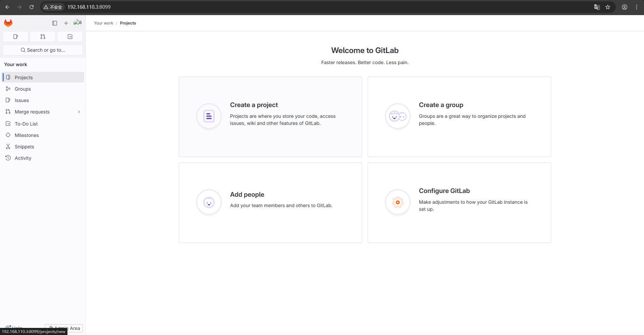Open assigned issues shortcut icon

click(x=15, y=37)
